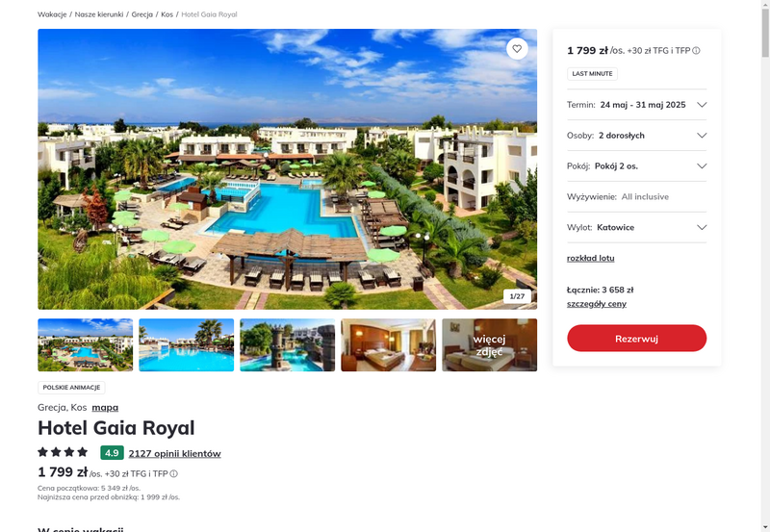Click the vertical page scrollbar
Image resolution: width=770 pixels, height=532 pixels.
[x=765, y=266]
